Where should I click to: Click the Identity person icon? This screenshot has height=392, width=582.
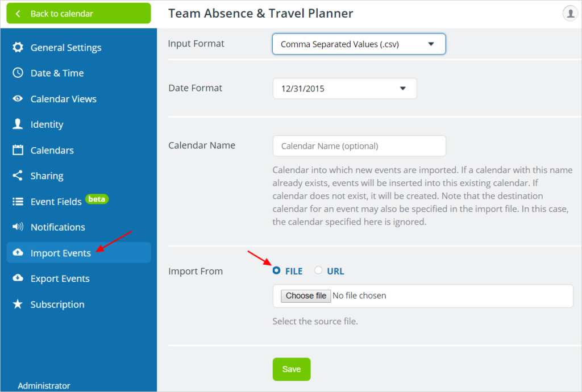(x=18, y=124)
